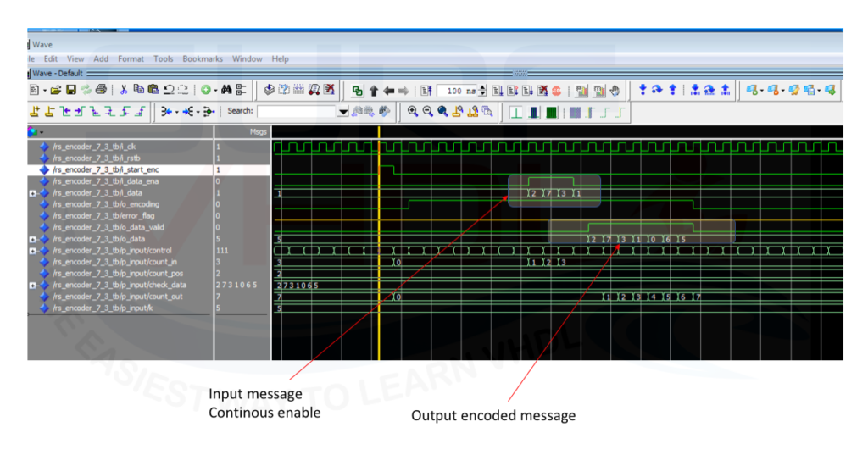Open the green Add icon dropdown arrow
Image resolution: width=868 pixels, height=455 pixels.
[215, 91]
